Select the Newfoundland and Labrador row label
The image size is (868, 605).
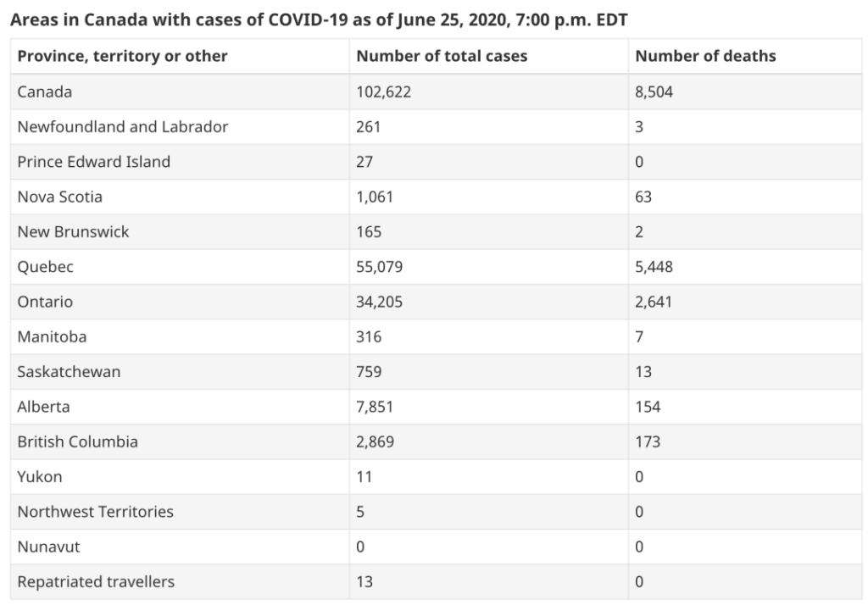pos(122,126)
